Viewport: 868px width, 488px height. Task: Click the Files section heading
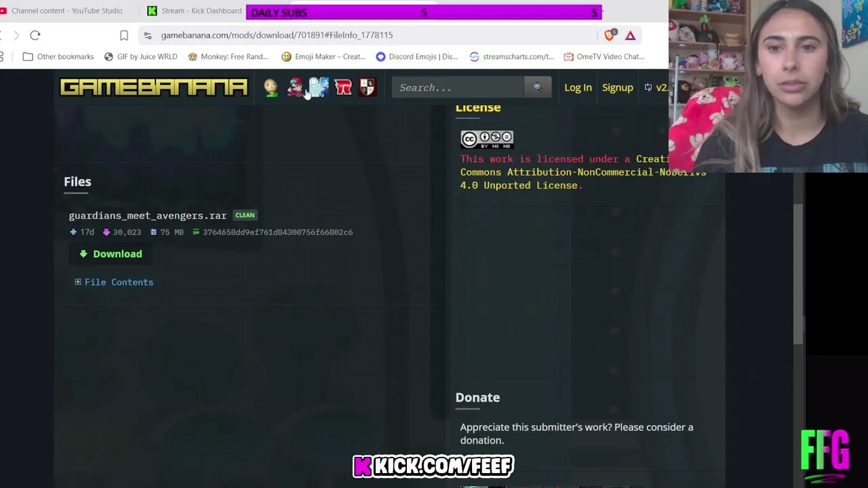coord(77,182)
